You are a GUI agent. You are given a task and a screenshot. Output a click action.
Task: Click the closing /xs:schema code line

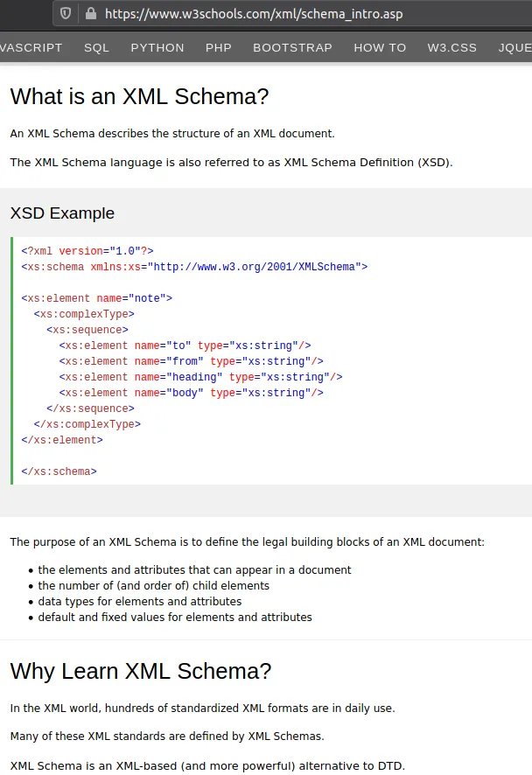(59, 471)
